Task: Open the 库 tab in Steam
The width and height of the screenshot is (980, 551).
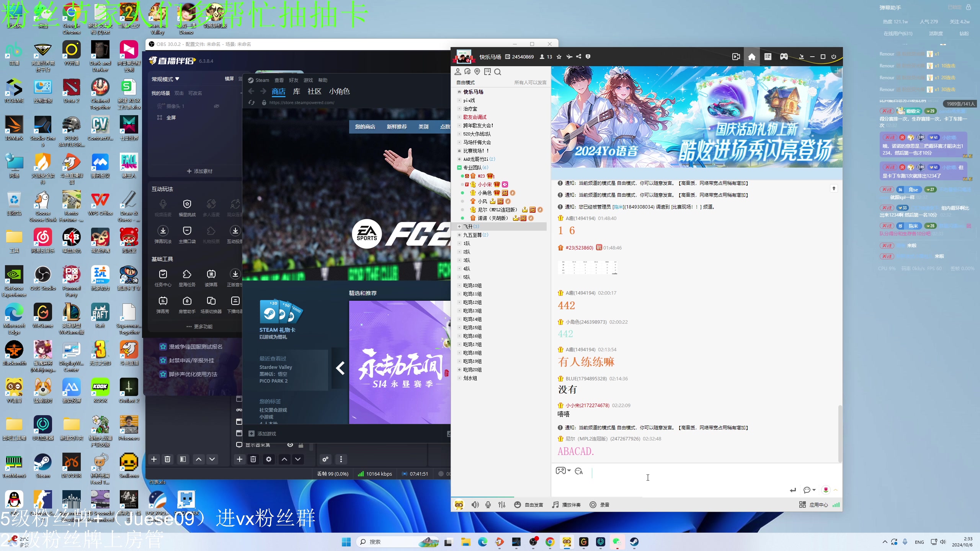Action: click(x=297, y=91)
